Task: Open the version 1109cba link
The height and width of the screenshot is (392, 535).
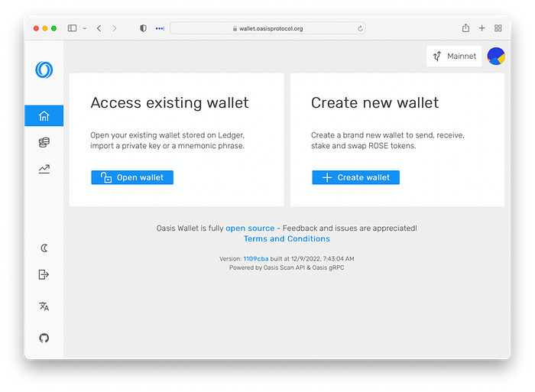Action: (255, 259)
